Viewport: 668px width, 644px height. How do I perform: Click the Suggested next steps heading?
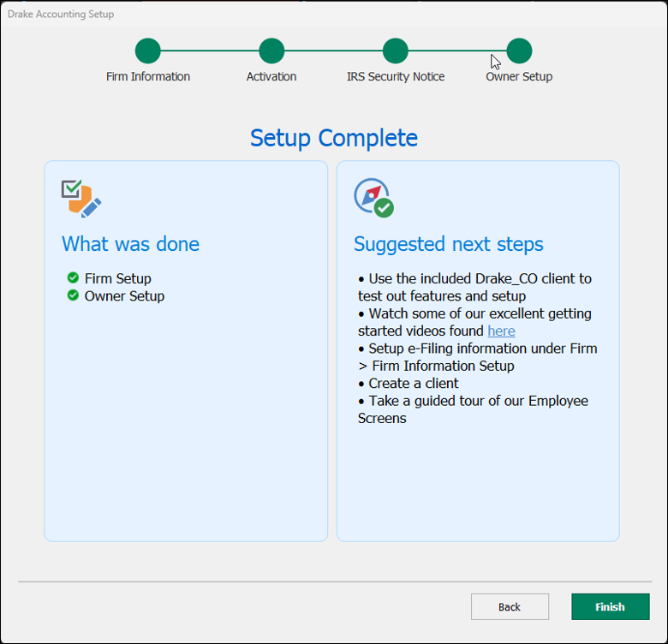click(449, 244)
